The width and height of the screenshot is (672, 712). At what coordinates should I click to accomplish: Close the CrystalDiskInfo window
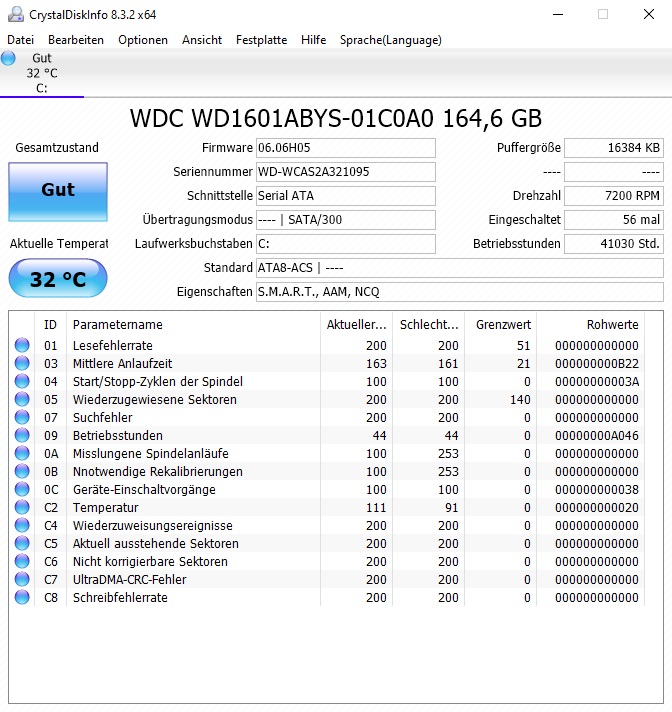point(649,15)
